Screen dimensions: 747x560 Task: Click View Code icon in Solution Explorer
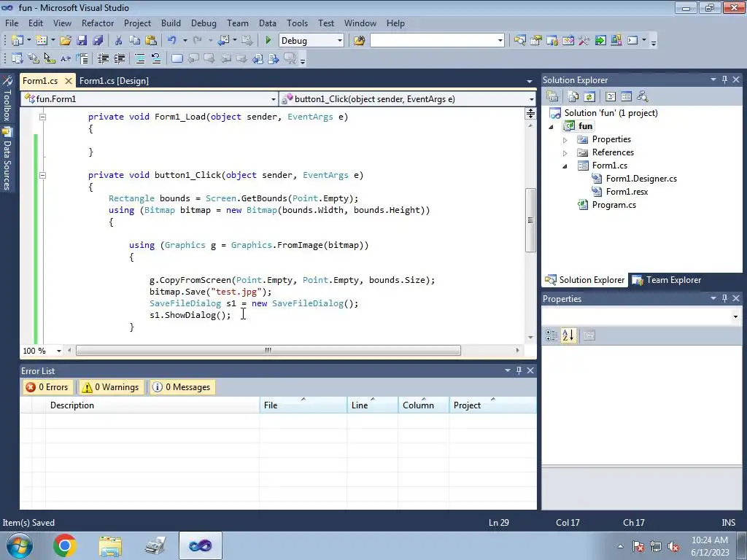[x=611, y=97]
